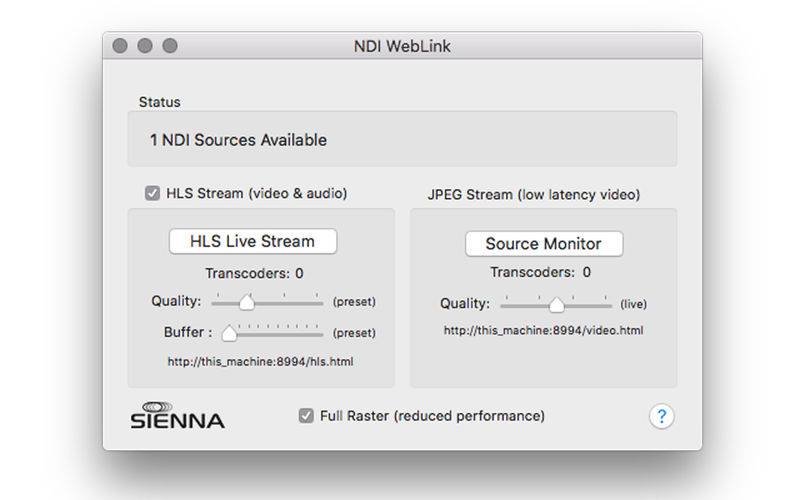800x500 pixels.
Task: Open the Source Monitor button
Action: pos(543,243)
